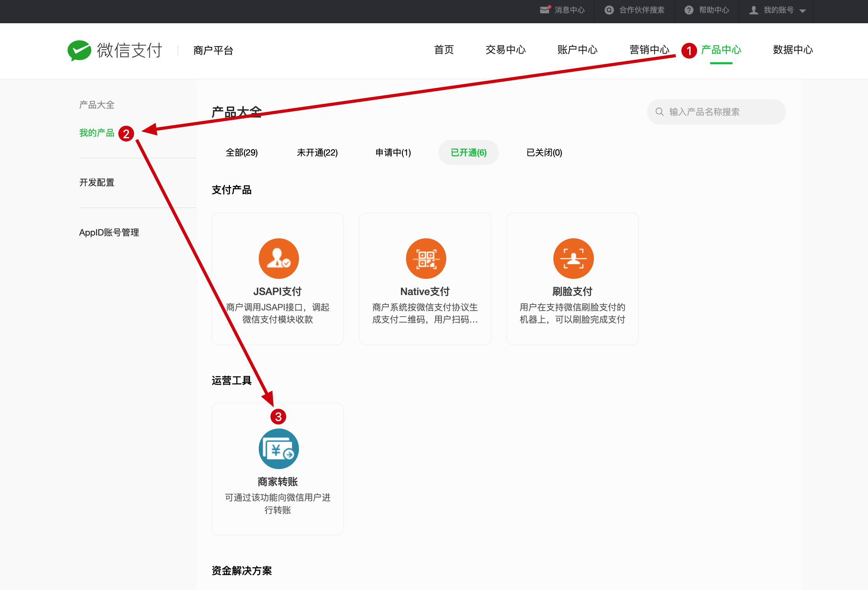The width and height of the screenshot is (868, 590).
Task: Open 开发配置 in the sidebar
Action: click(x=96, y=183)
